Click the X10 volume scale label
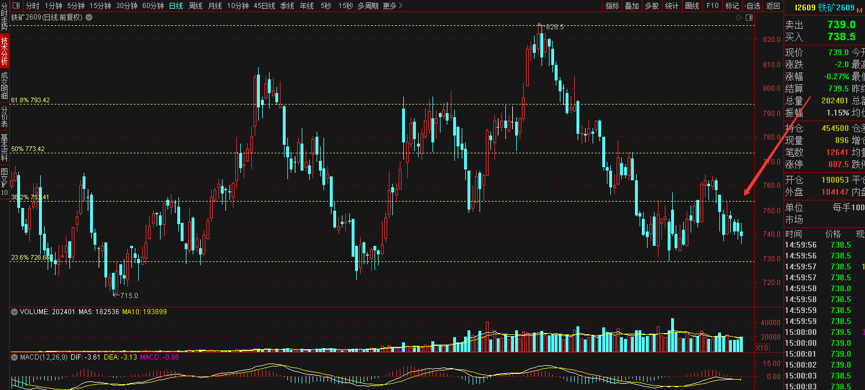865x390 pixels. click(x=762, y=348)
